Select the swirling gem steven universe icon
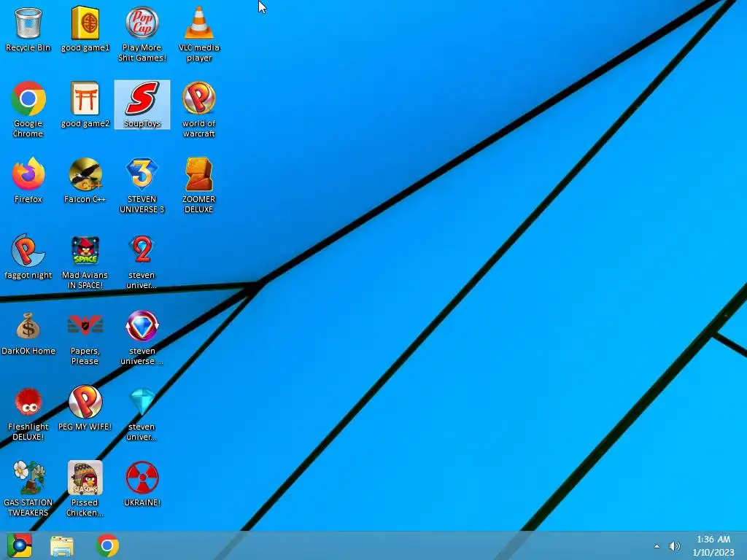This screenshot has width=747, height=560. (142, 337)
